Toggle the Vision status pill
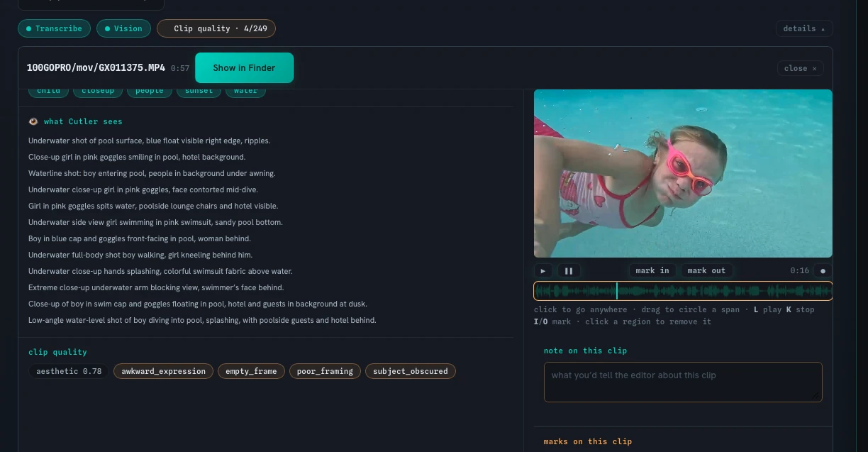Viewport: 868px width, 452px height. [123, 28]
